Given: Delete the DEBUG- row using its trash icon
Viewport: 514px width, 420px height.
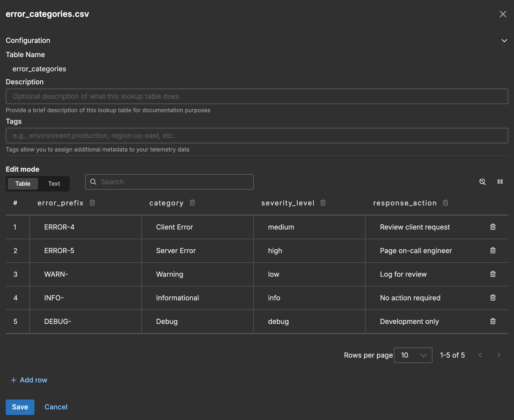Looking at the screenshot, I should [x=493, y=321].
